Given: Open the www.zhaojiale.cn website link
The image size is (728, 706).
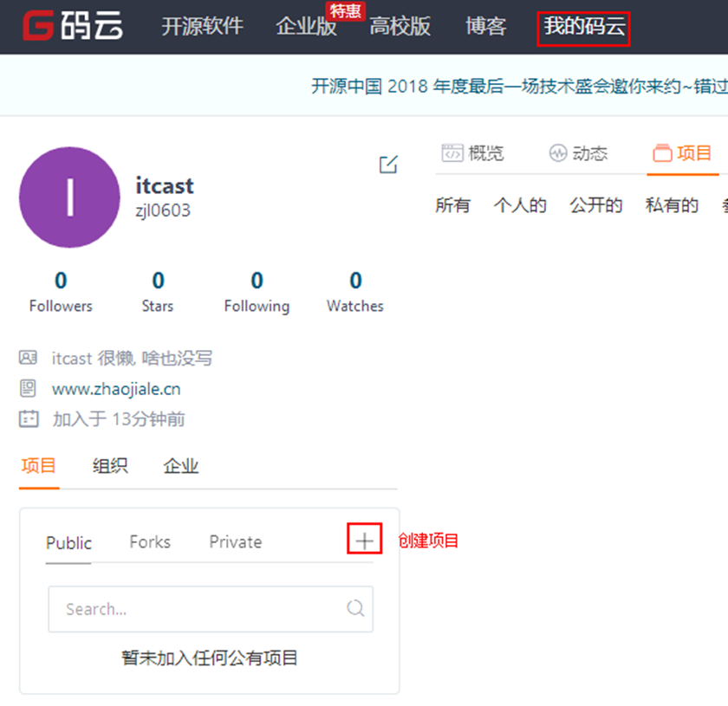Looking at the screenshot, I should (116, 389).
